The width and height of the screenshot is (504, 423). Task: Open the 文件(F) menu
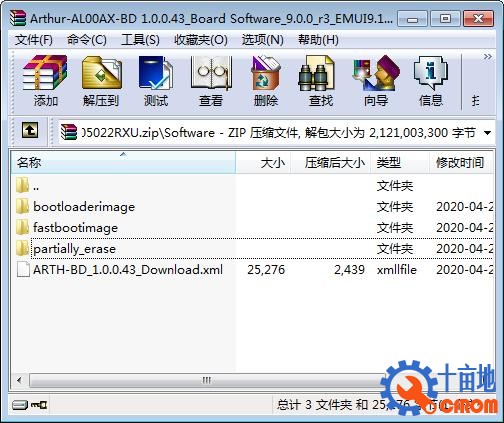click(34, 40)
